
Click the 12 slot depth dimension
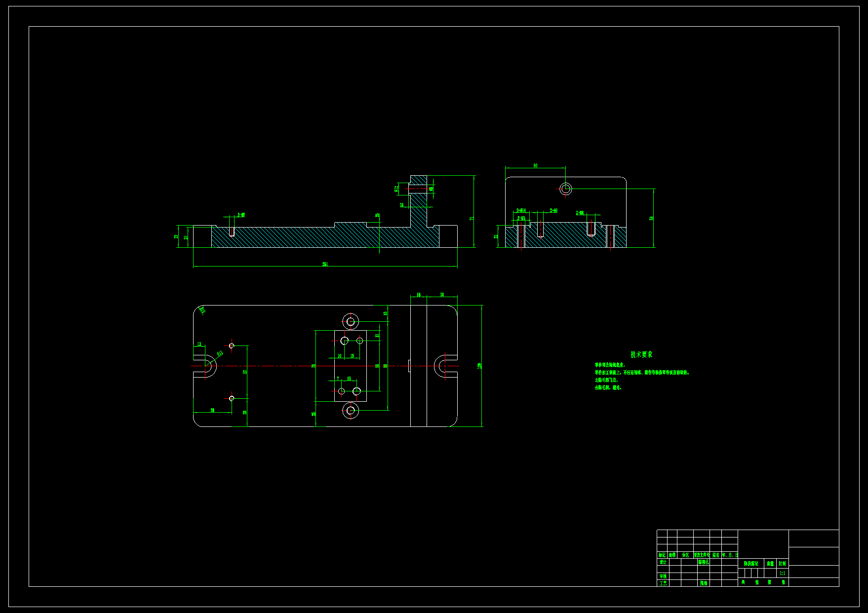point(199,344)
